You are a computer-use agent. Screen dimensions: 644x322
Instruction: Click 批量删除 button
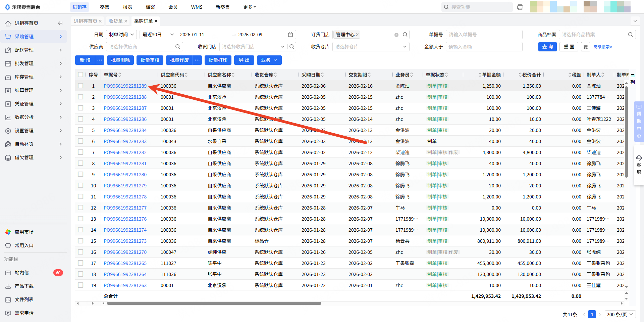click(x=120, y=60)
